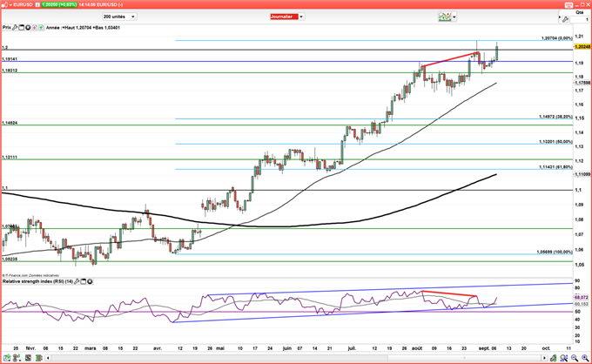Click the info icon next to EURUSD

pyautogui.click(x=37, y=4)
